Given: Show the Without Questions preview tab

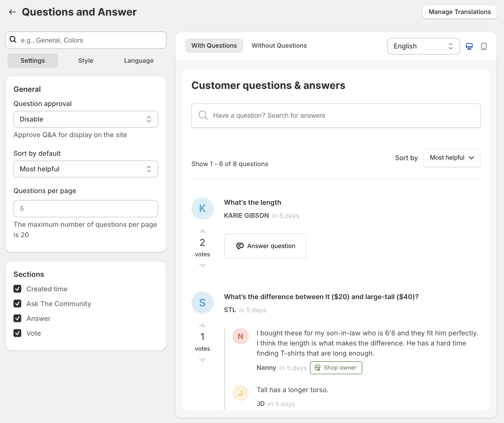Looking at the screenshot, I should coord(279,46).
